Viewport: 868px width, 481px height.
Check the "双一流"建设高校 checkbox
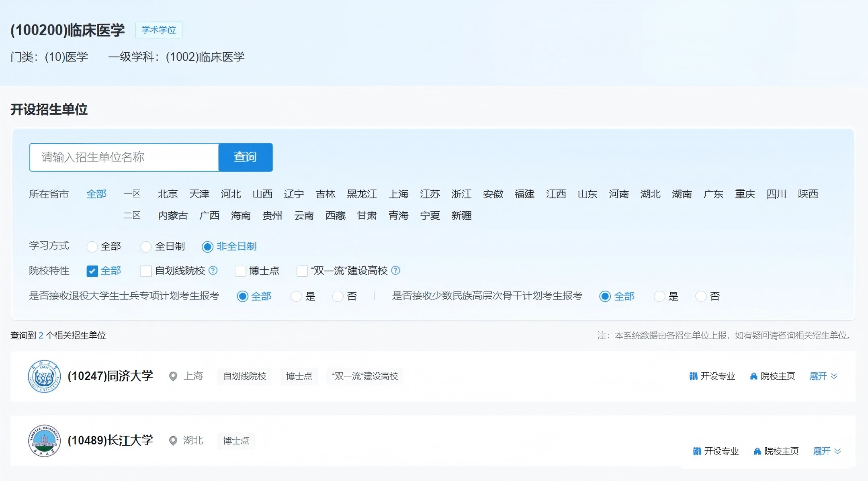302,271
